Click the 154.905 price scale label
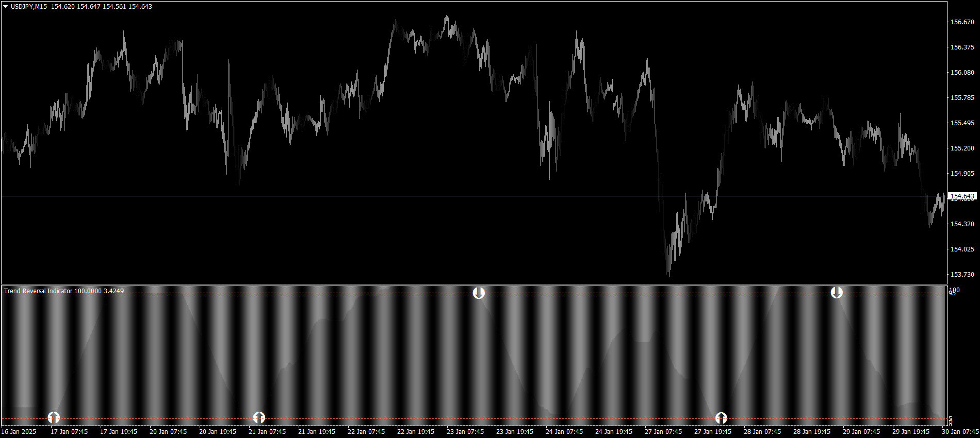Image resolution: width=980 pixels, height=438 pixels. point(962,174)
